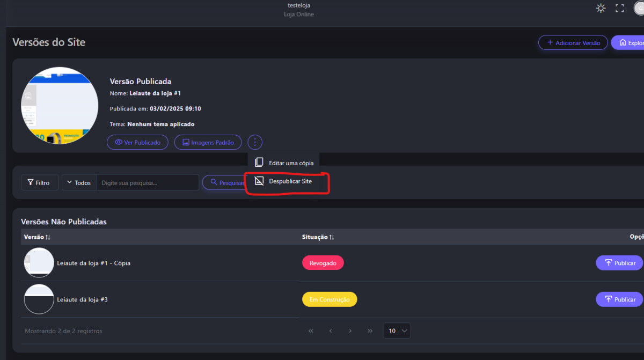Open the rows-per-page dropdown showing 10
The image size is (644, 360).
pyautogui.click(x=397, y=331)
